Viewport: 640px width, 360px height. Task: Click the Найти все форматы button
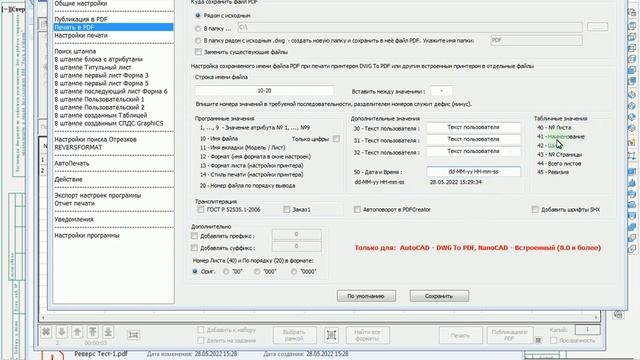367,335
